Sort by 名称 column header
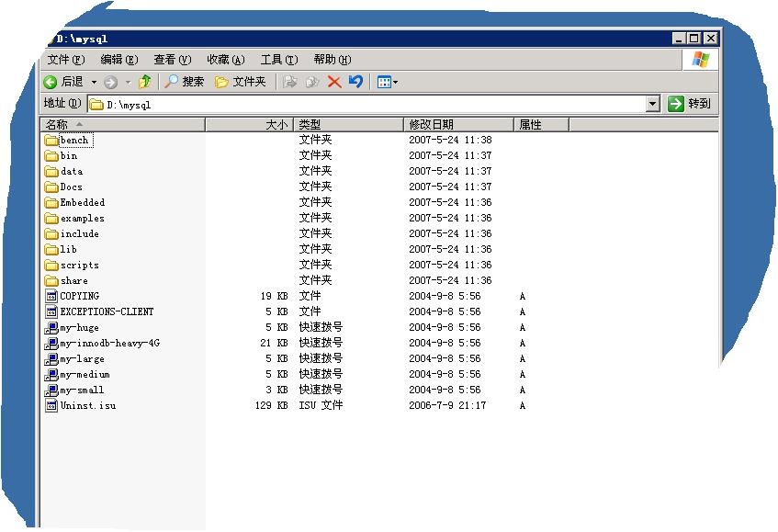Image resolution: width=778 pixels, height=532 pixels. point(122,125)
